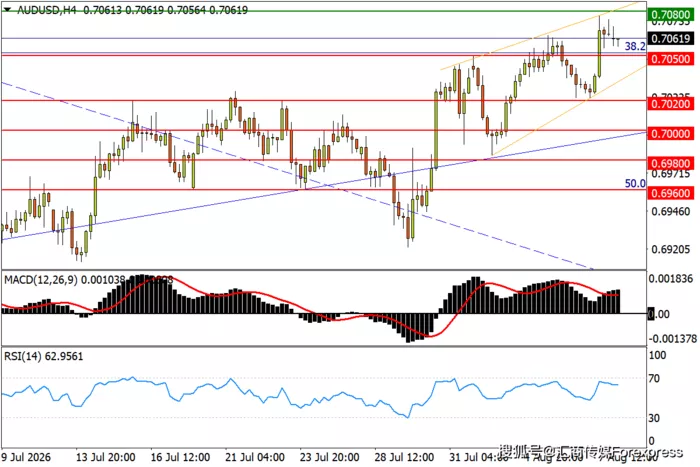Select the RSI(14) 62.9561 indicator label
Viewport: 700px width, 467px height.
click(44, 356)
